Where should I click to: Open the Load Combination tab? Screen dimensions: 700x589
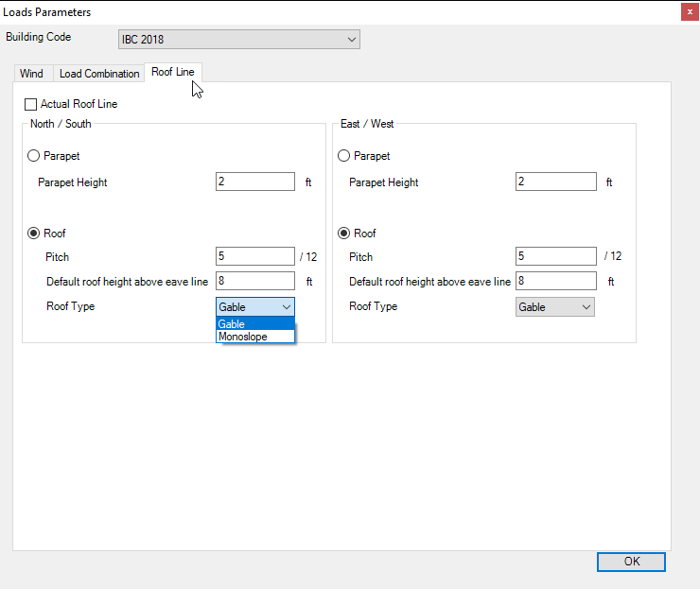[99, 74]
